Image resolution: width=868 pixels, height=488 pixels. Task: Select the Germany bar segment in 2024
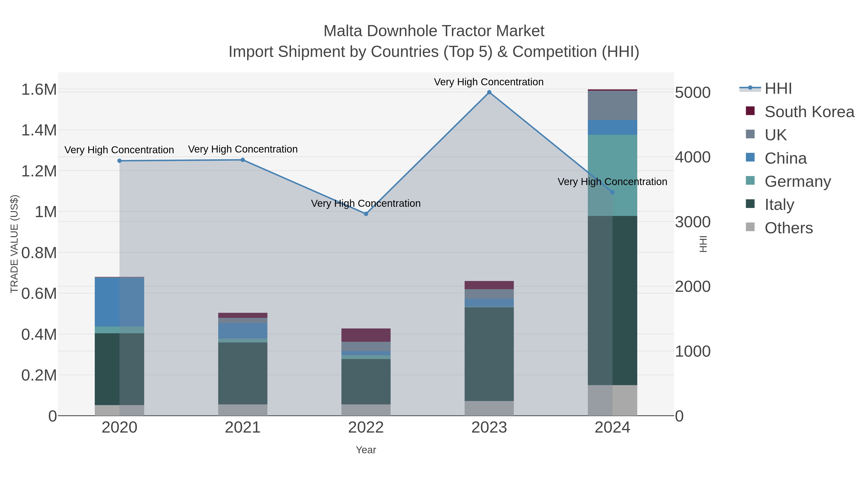(x=613, y=175)
